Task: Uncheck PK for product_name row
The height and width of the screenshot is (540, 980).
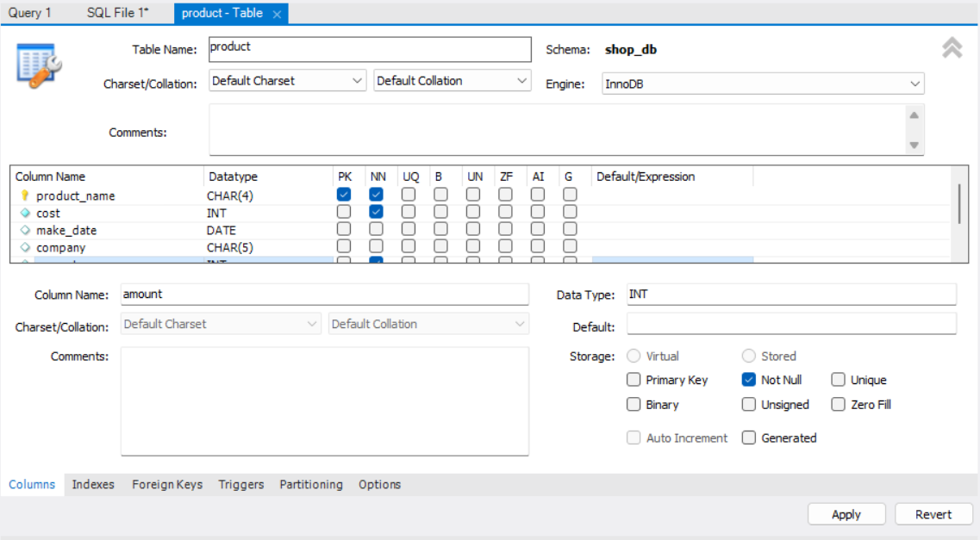Action: (344, 195)
